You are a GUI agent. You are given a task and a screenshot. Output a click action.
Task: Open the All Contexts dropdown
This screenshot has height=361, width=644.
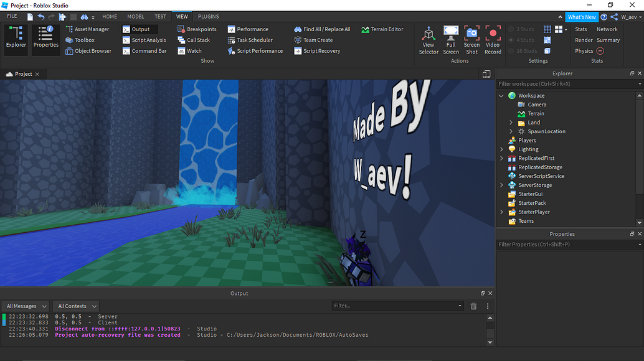click(75, 306)
